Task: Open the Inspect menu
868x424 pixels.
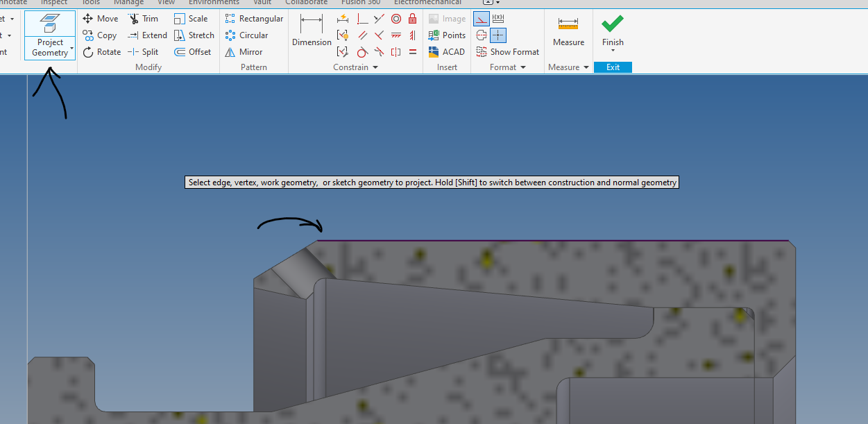Action: click(x=53, y=3)
